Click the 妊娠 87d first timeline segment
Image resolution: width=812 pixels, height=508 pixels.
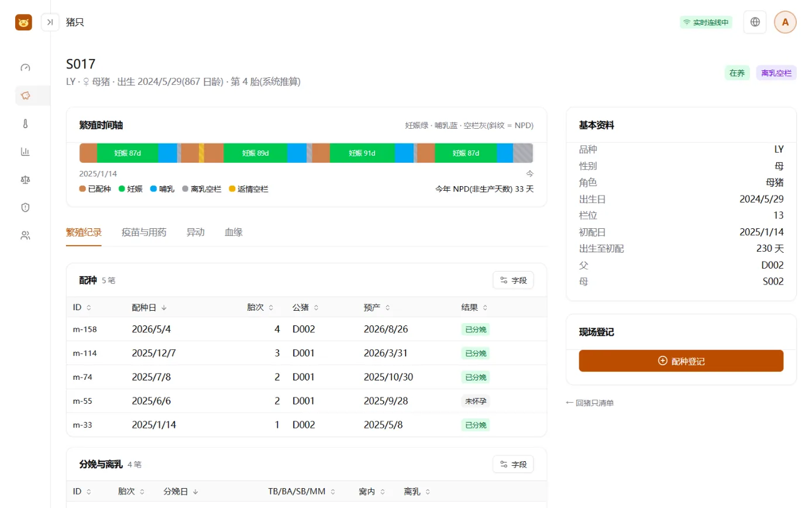(128, 153)
